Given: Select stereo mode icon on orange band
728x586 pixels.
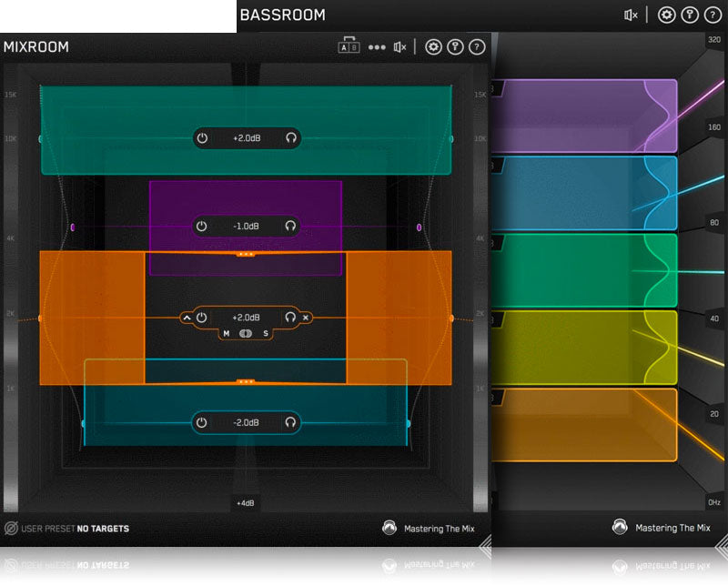Looking at the screenshot, I should [246, 333].
